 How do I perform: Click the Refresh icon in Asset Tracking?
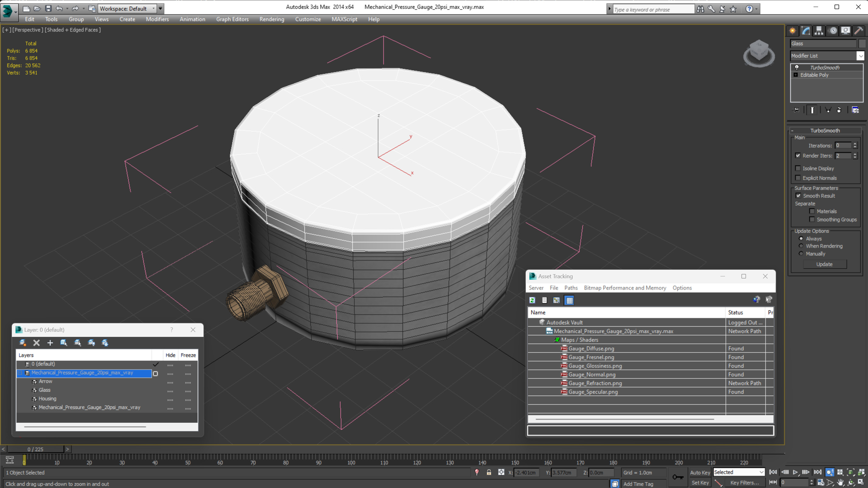click(x=532, y=300)
